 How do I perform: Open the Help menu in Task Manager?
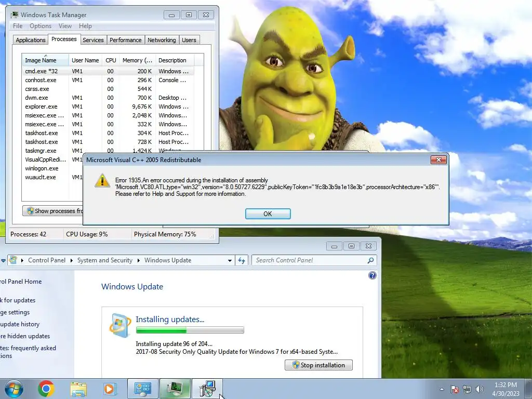point(85,26)
